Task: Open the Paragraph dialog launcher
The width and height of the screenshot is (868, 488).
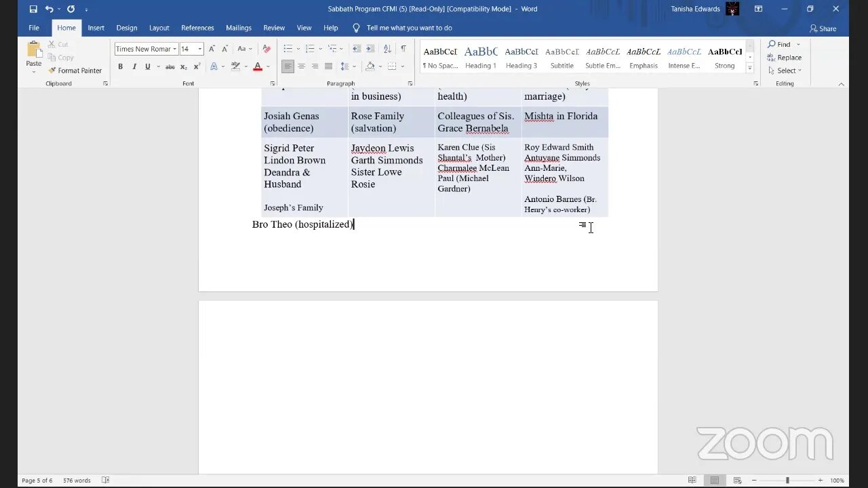Action: point(410,83)
